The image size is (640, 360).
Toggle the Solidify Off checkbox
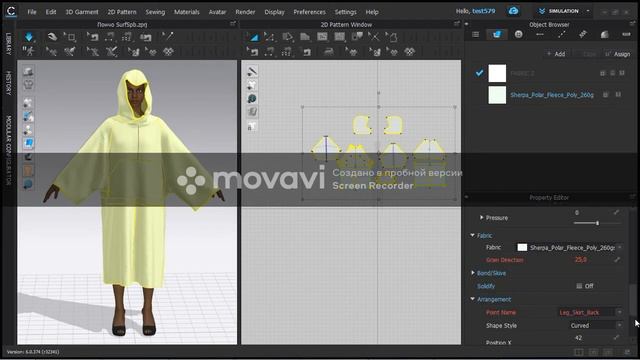point(579,286)
